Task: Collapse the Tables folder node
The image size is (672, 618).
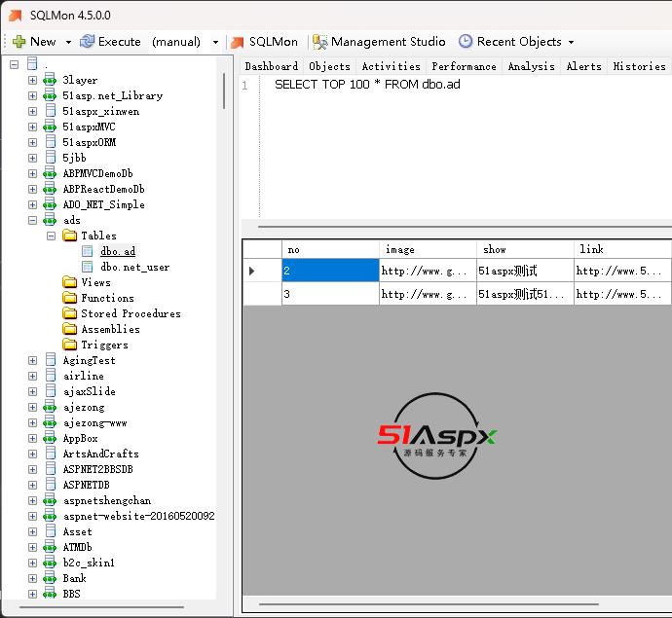Action: pos(51,236)
